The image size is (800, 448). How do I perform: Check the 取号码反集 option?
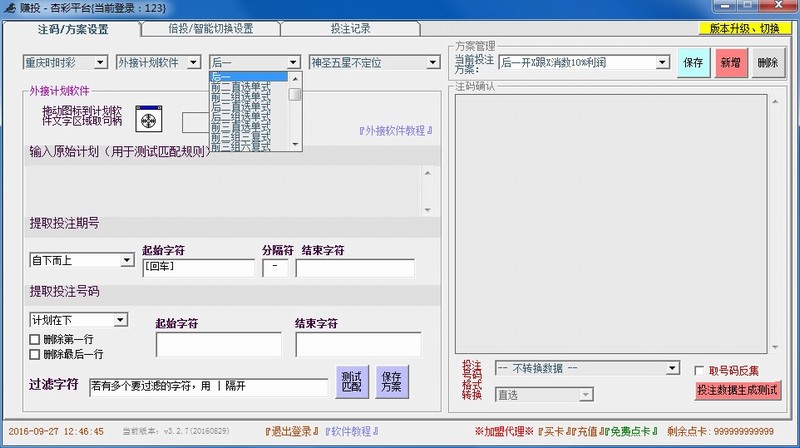pos(700,370)
